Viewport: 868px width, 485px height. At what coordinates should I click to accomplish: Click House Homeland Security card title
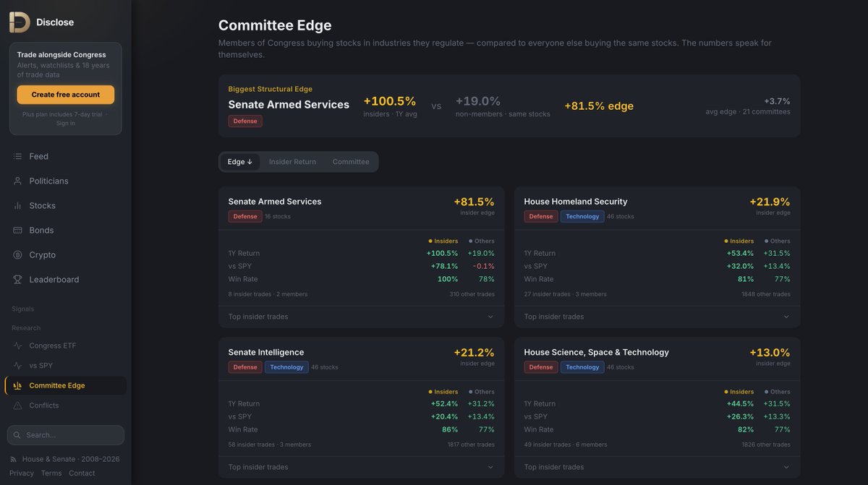point(576,202)
